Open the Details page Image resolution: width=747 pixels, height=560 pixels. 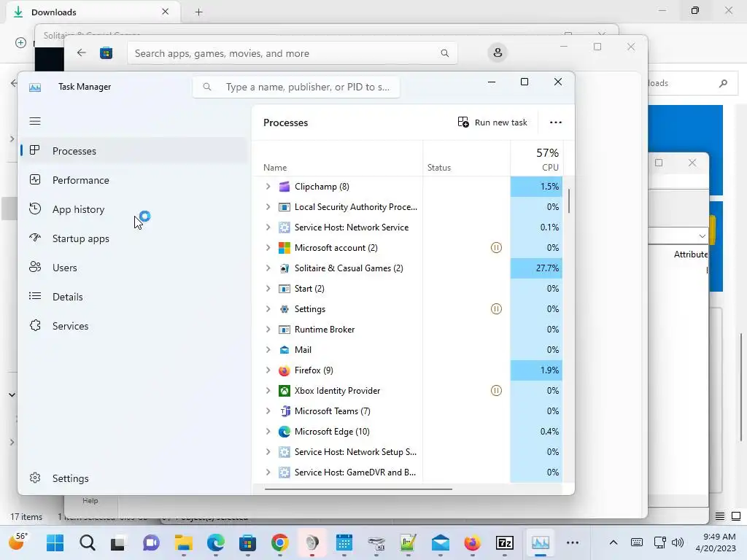pos(133,297)
